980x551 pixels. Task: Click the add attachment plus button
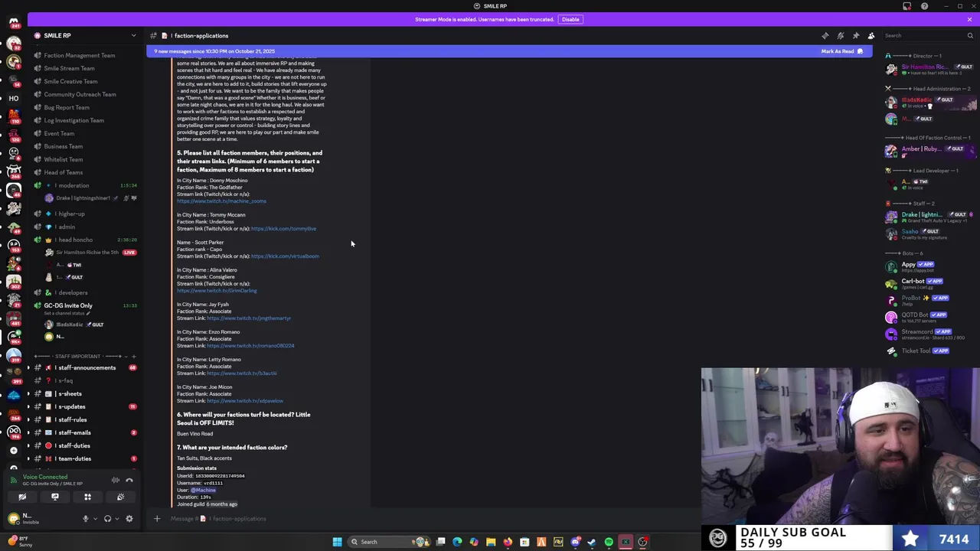click(157, 519)
